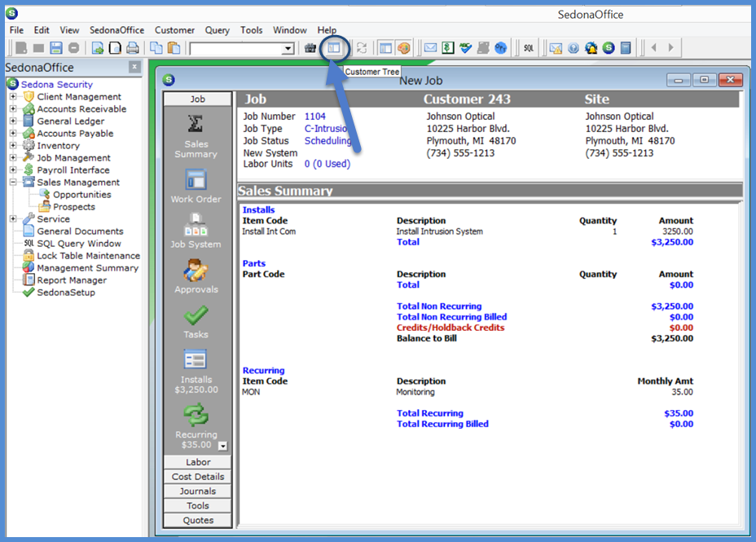This screenshot has width=756, height=542.
Task: Open the Query menu
Action: (x=217, y=30)
